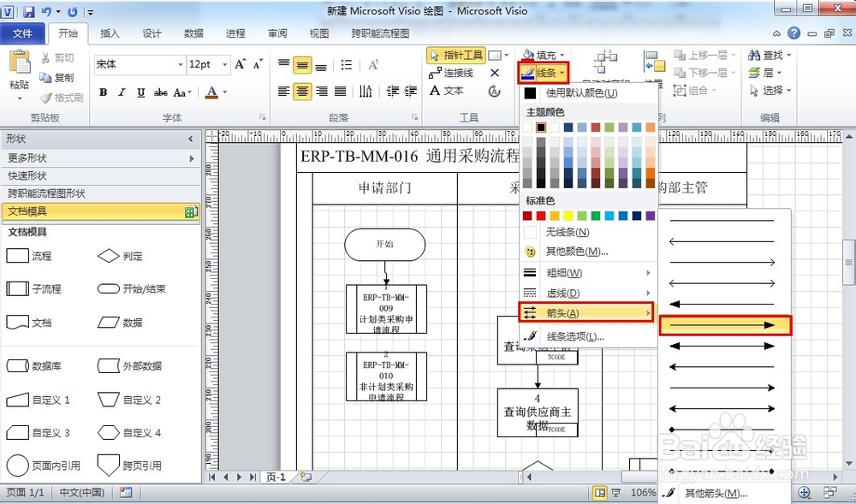Screen dimensions: 856x504
Task: Toggle middle vertical text alignment
Action: point(302,65)
